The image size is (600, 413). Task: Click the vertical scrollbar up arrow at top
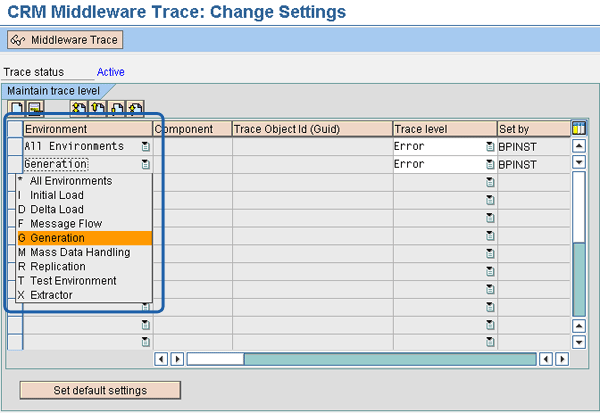[578, 146]
